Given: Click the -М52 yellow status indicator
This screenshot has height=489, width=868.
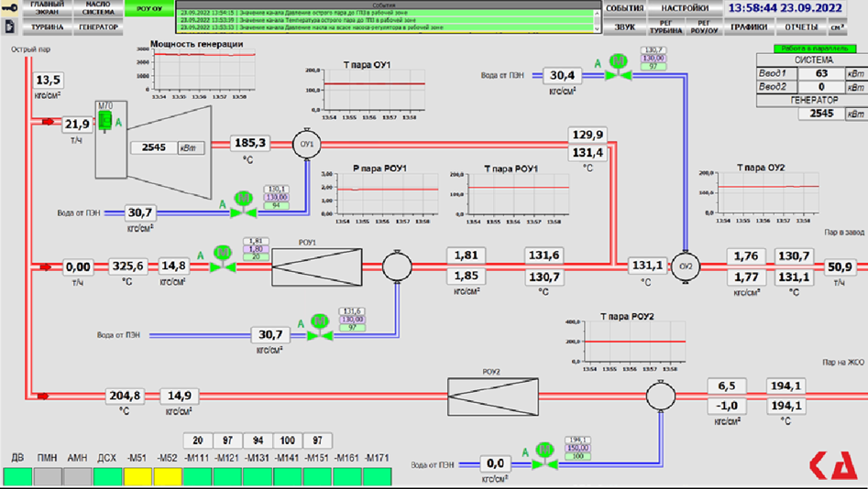Looking at the screenshot, I should 167,476.
